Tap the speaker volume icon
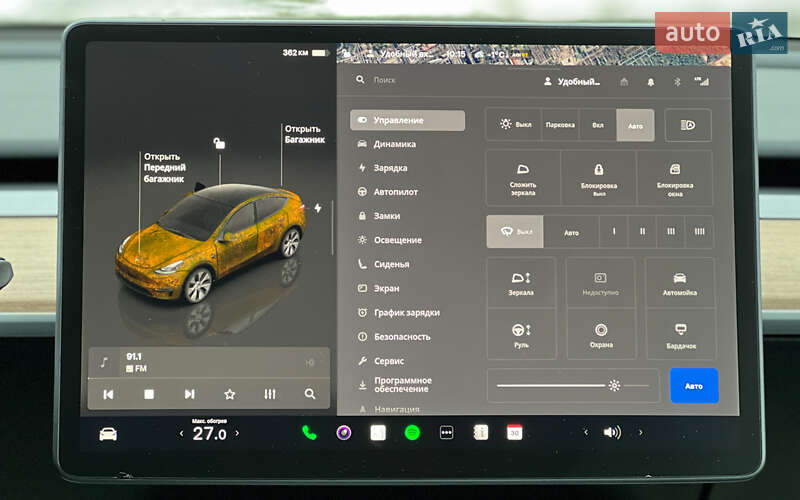 [x=612, y=433]
